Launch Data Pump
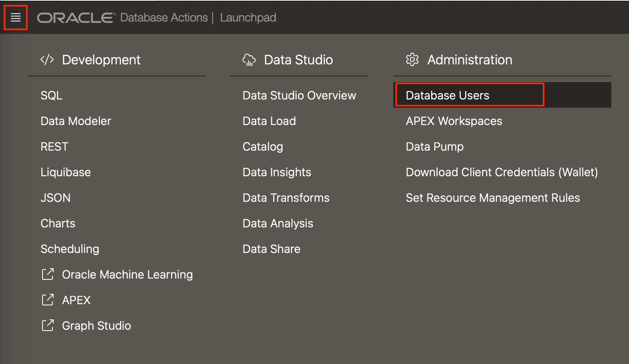Viewport: 629px width, 364px height. click(x=435, y=147)
